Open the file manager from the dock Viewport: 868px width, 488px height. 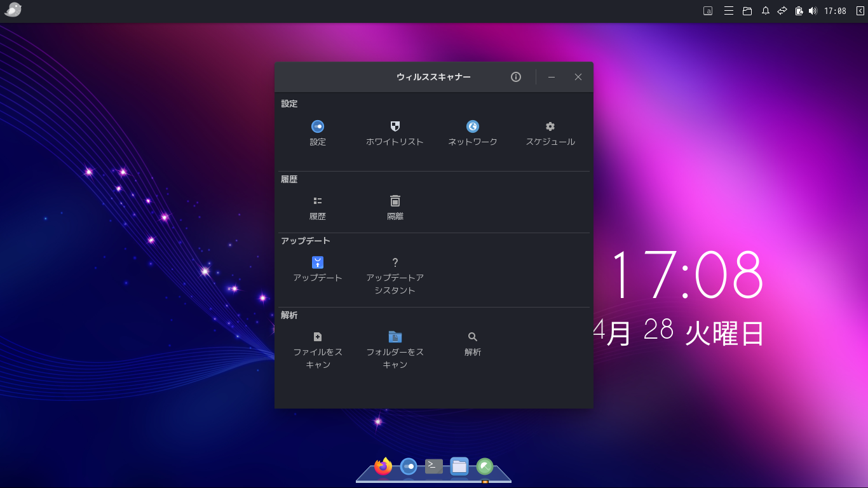pyautogui.click(x=459, y=466)
